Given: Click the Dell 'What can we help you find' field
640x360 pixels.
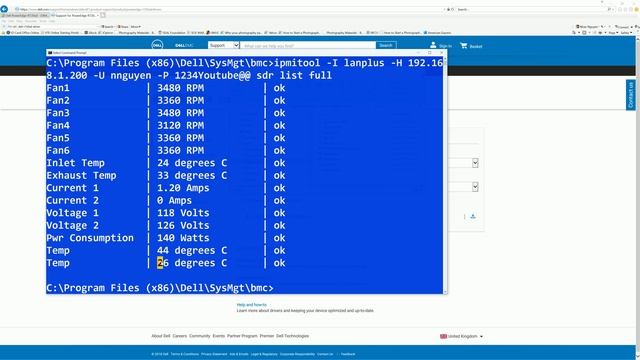Looking at the screenshot, I should [308, 46].
